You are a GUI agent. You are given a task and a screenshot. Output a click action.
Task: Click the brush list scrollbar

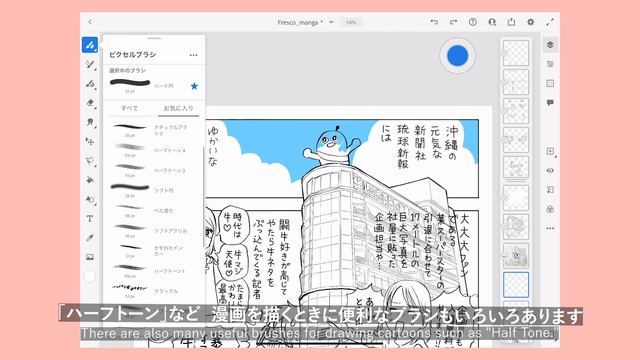click(x=203, y=196)
